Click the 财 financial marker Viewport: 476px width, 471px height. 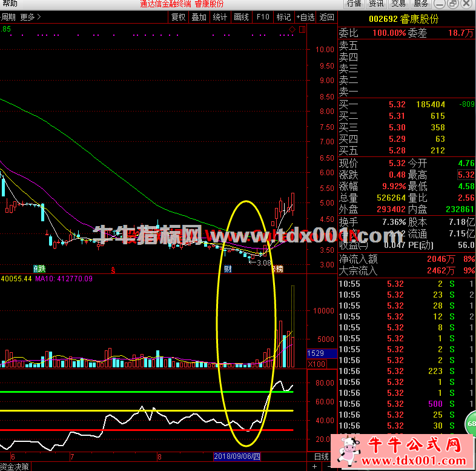tap(228, 269)
